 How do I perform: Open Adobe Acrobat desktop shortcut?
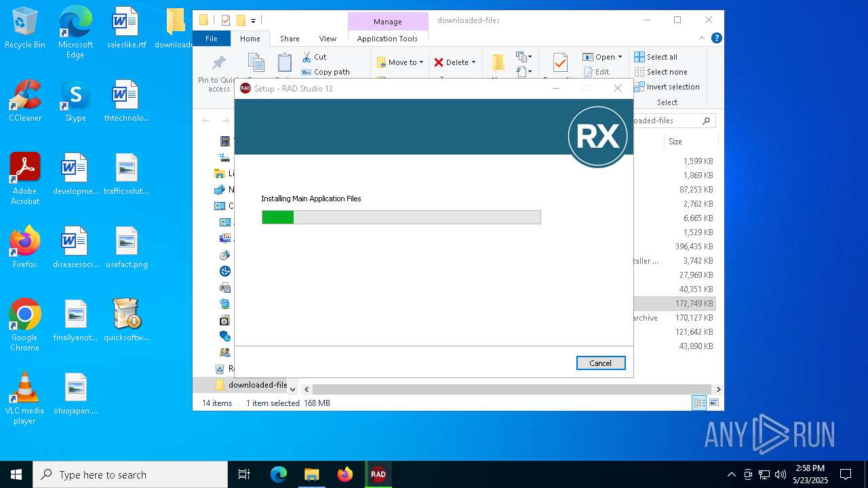tap(25, 179)
